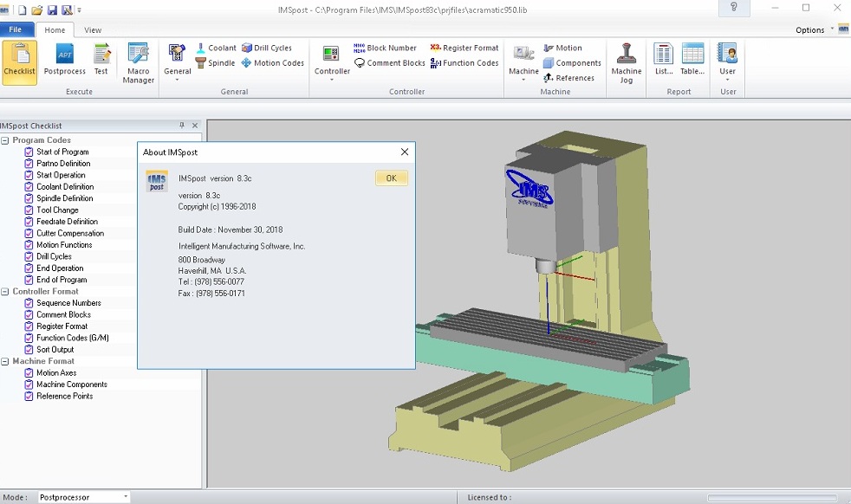The image size is (851, 504).
Task: Click the status bar progress bar
Action: click(772, 497)
